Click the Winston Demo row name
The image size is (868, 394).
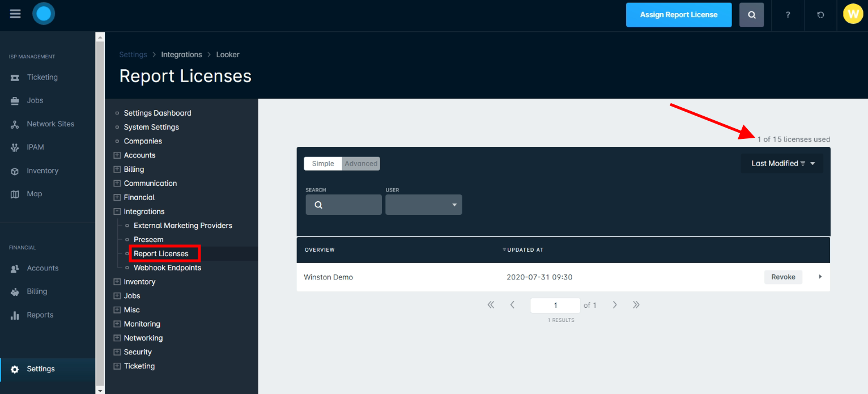[x=328, y=277]
